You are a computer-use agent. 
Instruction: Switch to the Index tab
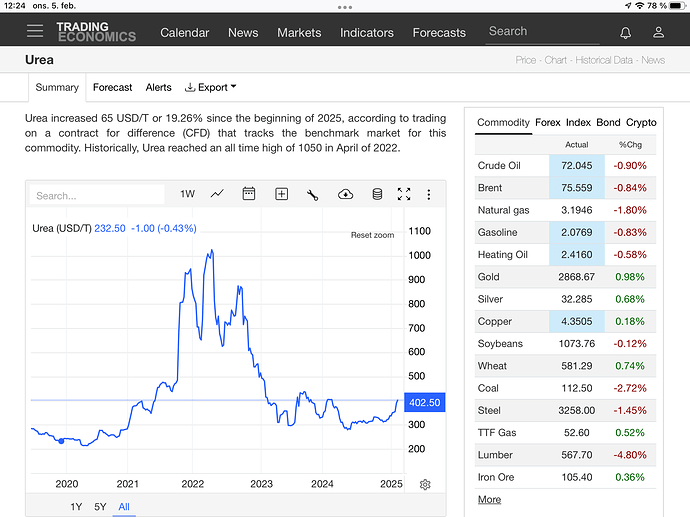pos(578,122)
